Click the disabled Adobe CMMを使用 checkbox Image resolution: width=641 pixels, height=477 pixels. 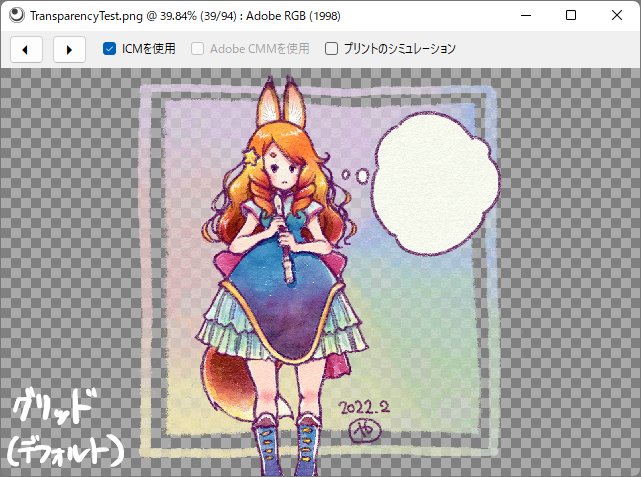197,49
